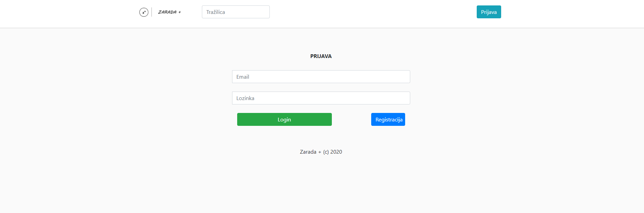644x213 pixels.
Task: Click the circular Zarada logo icon
Action: tap(144, 12)
